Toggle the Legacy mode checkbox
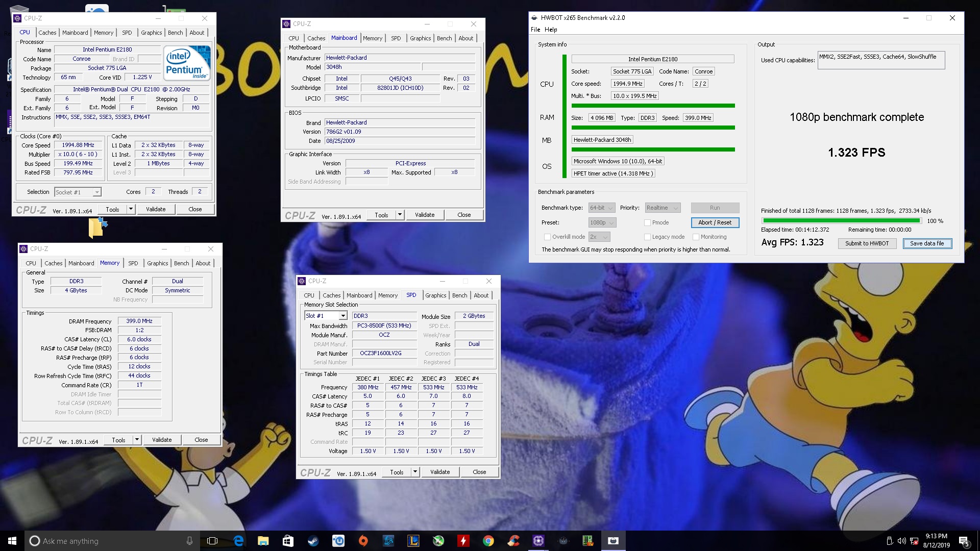This screenshot has height=551, width=980. point(647,237)
